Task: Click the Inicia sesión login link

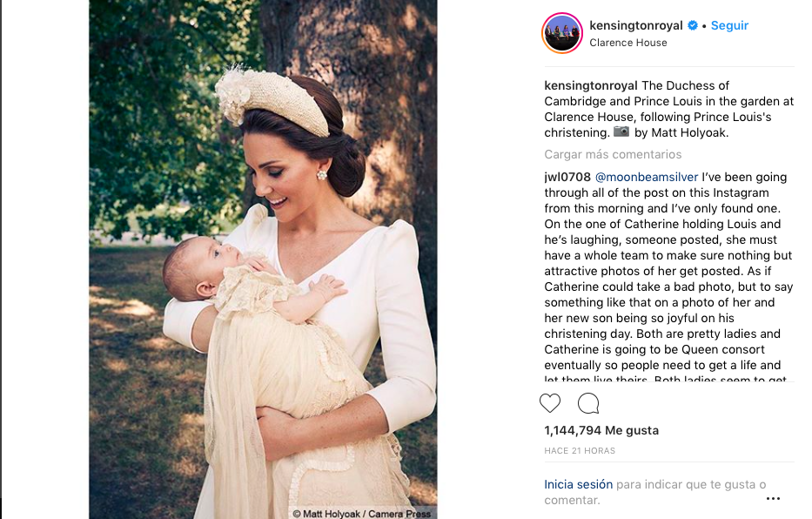Action: click(579, 484)
